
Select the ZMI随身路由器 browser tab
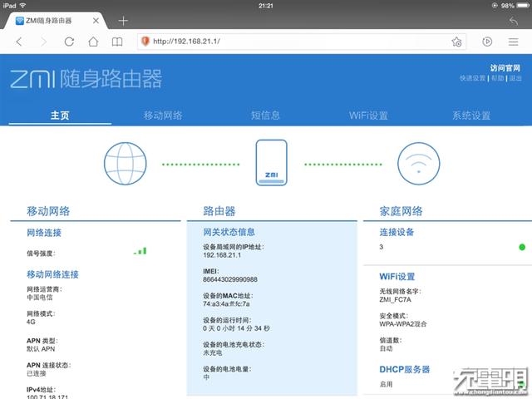tap(58, 20)
